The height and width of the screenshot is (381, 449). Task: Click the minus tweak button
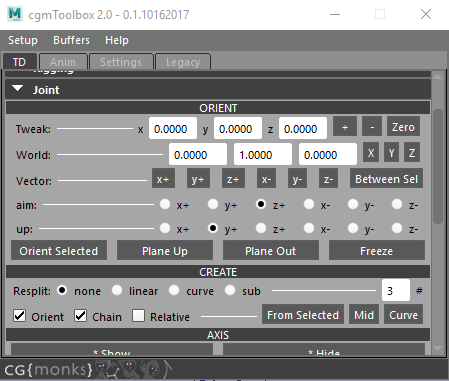click(372, 127)
